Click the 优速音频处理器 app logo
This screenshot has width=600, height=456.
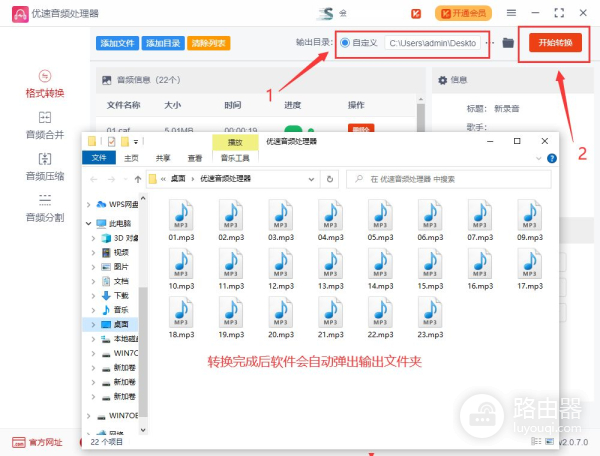tap(20, 14)
